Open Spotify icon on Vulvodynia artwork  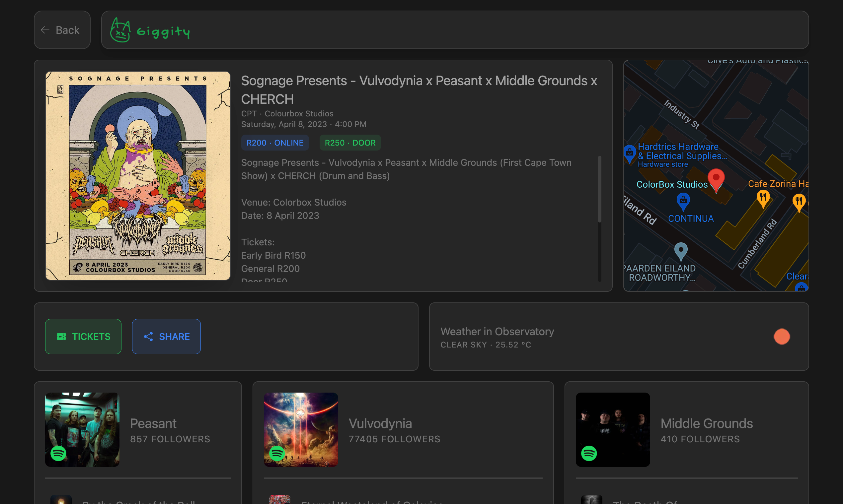[277, 453]
